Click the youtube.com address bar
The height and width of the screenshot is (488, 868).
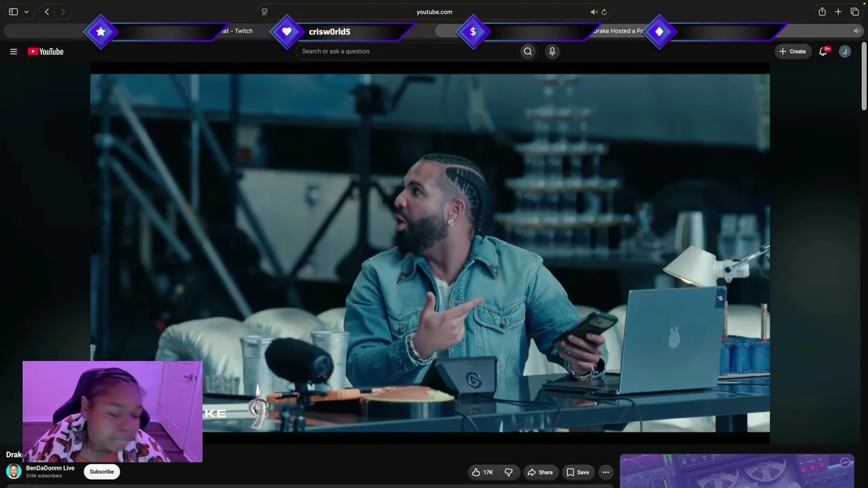[x=434, y=12]
